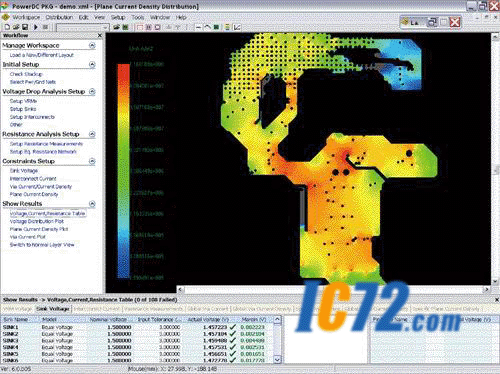Select the Sink Voltage tab
This screenshot has width=500, height=374.
coord(53,309)
